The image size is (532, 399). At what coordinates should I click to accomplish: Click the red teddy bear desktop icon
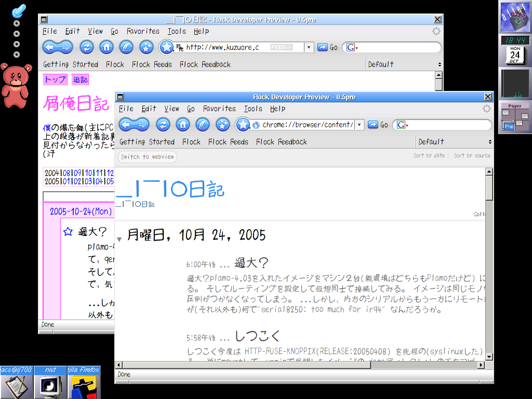[x=16, y=85]
